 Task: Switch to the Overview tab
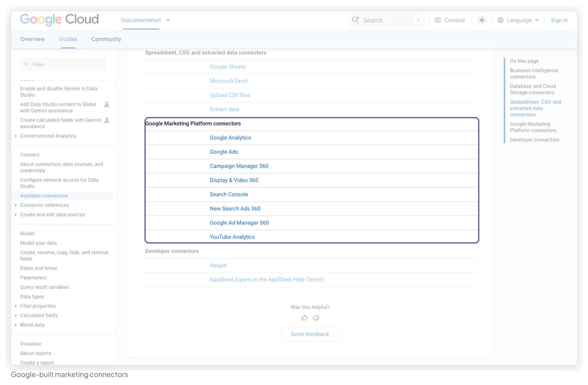(32, 39)
